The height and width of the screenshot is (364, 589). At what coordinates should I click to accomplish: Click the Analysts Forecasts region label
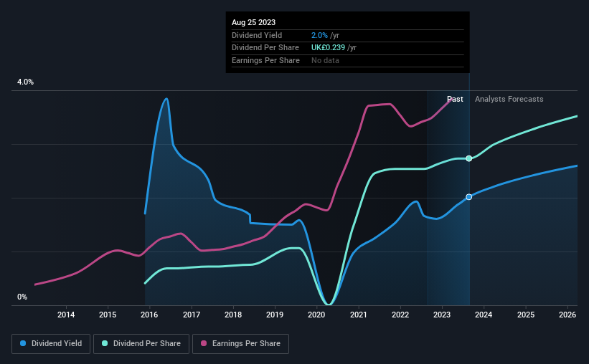[x=509, y=99]
